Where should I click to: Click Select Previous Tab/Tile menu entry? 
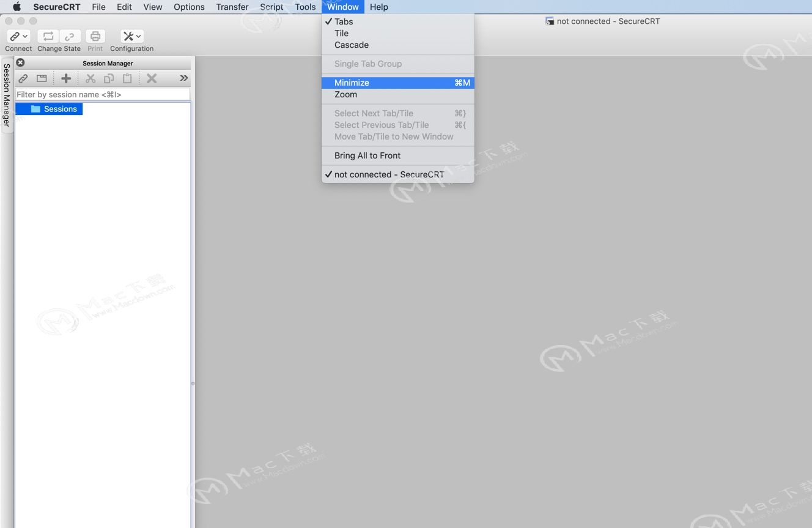pyautogui.click(x=398, y=125)
